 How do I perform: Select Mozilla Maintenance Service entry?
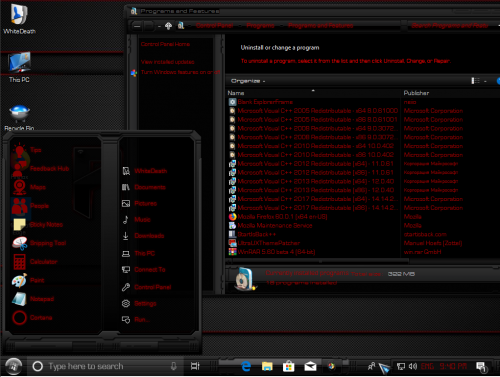pos(271,226)
